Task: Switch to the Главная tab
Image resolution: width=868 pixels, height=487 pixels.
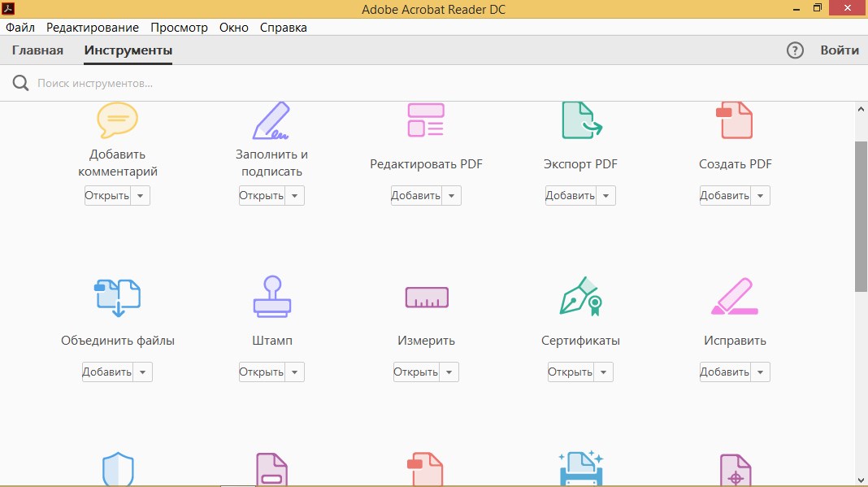Action: tap(37, 50)
